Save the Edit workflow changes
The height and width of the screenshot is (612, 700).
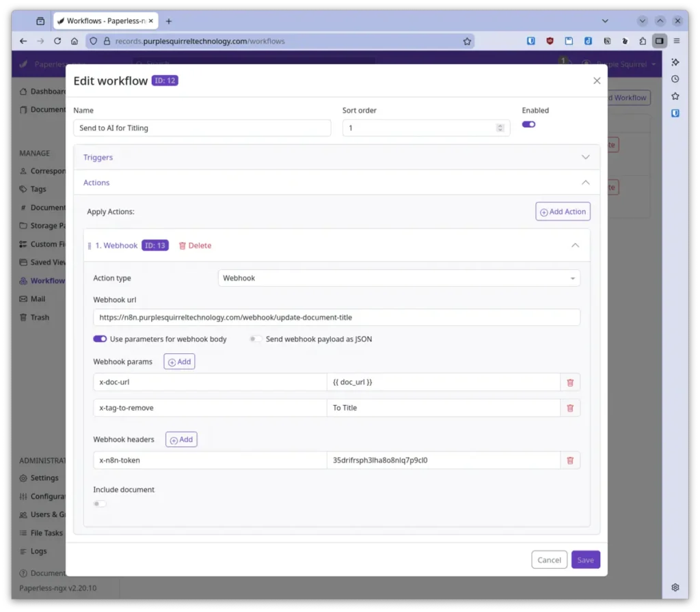[x=585, y=559]
